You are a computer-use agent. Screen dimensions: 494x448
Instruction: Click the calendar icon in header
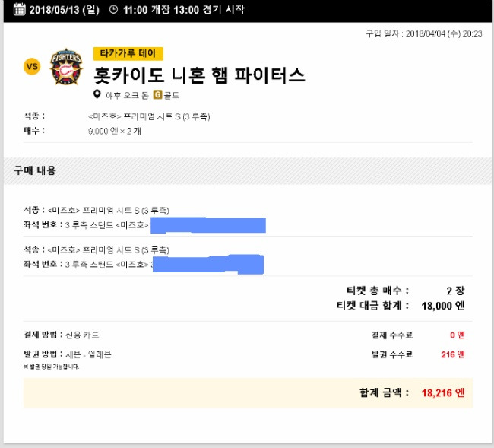click(19, 9)
